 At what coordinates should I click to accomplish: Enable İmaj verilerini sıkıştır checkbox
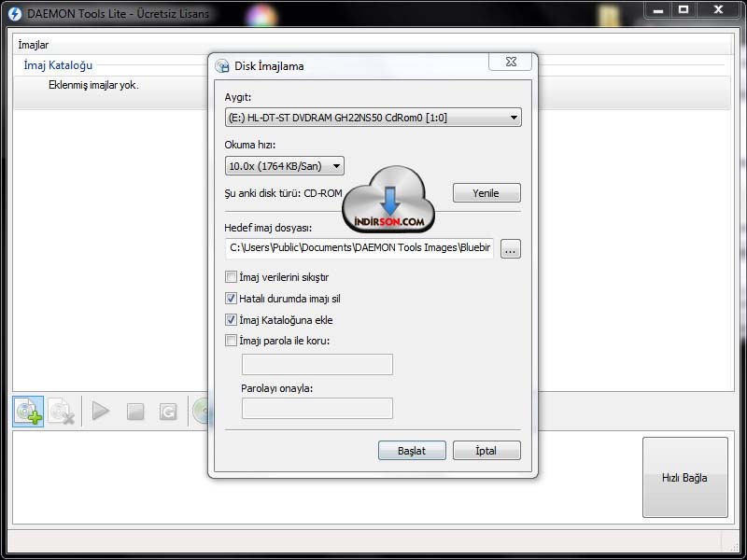231,276
